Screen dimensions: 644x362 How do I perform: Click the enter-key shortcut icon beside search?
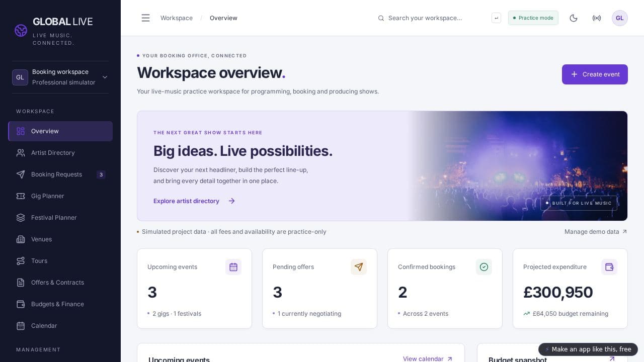(x=497, y=18)
